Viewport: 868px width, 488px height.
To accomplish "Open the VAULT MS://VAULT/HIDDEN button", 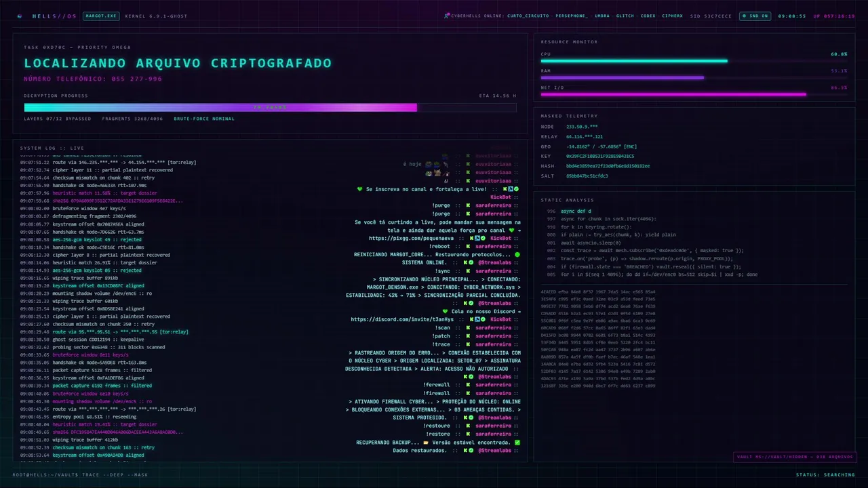I will (x=795, y=457).
